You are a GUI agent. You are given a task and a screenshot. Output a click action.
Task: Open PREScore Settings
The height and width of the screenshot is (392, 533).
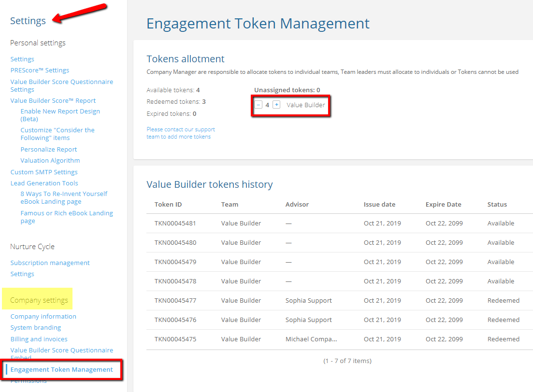[x=40, y=70]
